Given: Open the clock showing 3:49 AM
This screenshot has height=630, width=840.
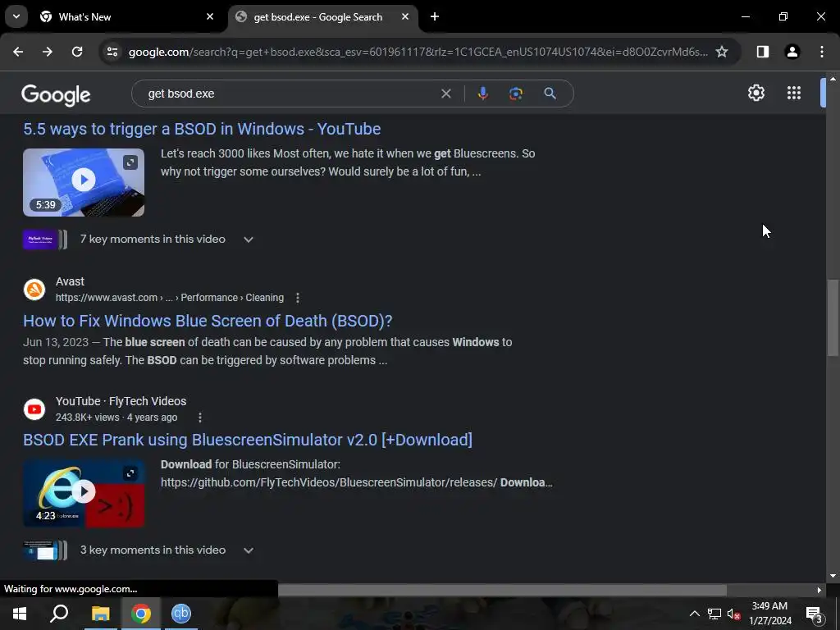Looking at the screenshot, I should [x=769, y=614].
